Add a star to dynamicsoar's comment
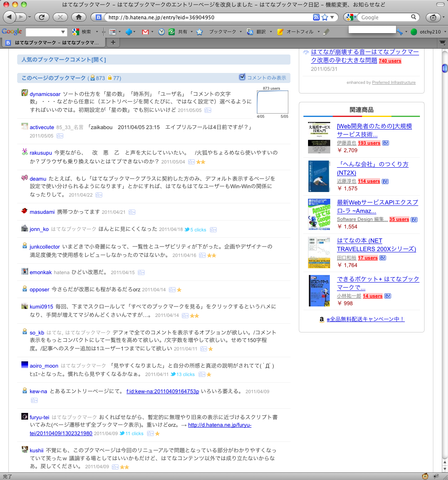Image resolution: width=448 pixels, height=480 pixels. [x=208, y=110]
